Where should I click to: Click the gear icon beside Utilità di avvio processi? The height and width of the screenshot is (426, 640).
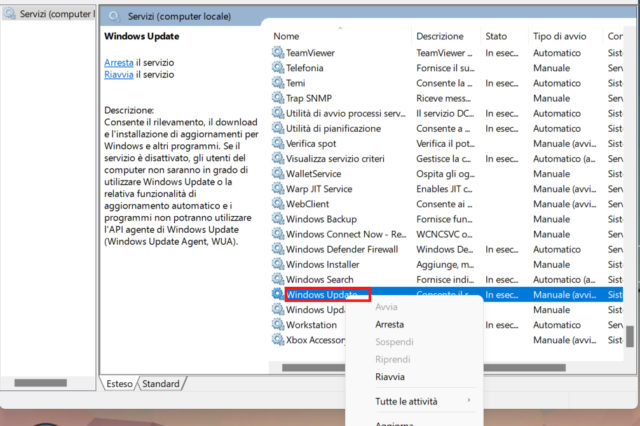(278, 113)
